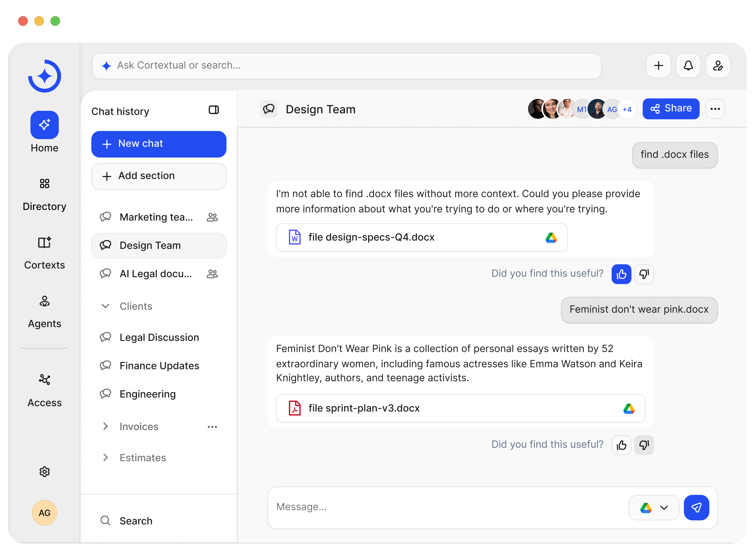This screenshot has height=552, width=756.
Task: Open the Finance Updates chat
Action: 159,366
